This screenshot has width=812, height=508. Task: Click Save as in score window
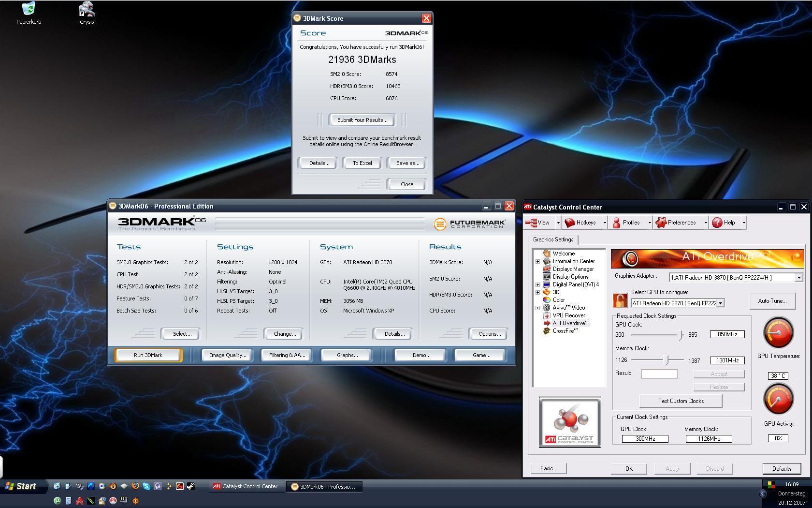[407, 163]
